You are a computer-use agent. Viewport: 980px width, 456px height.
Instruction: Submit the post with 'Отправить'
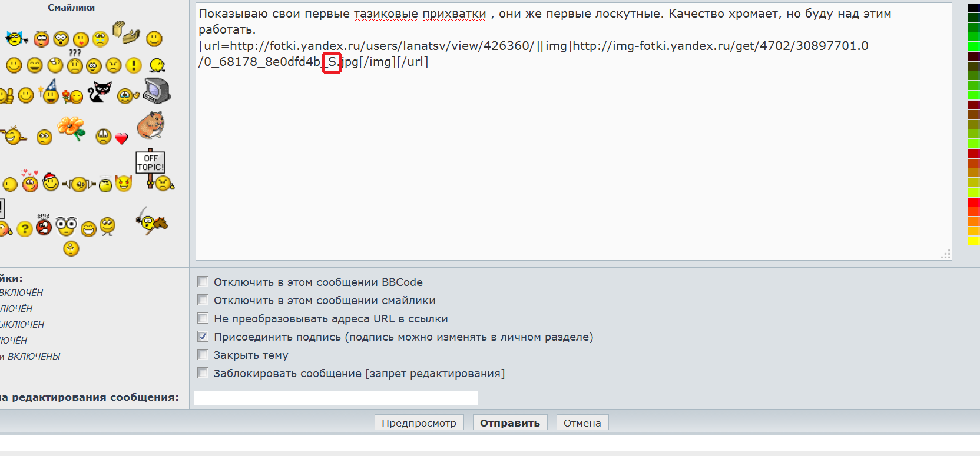point(510,422)
